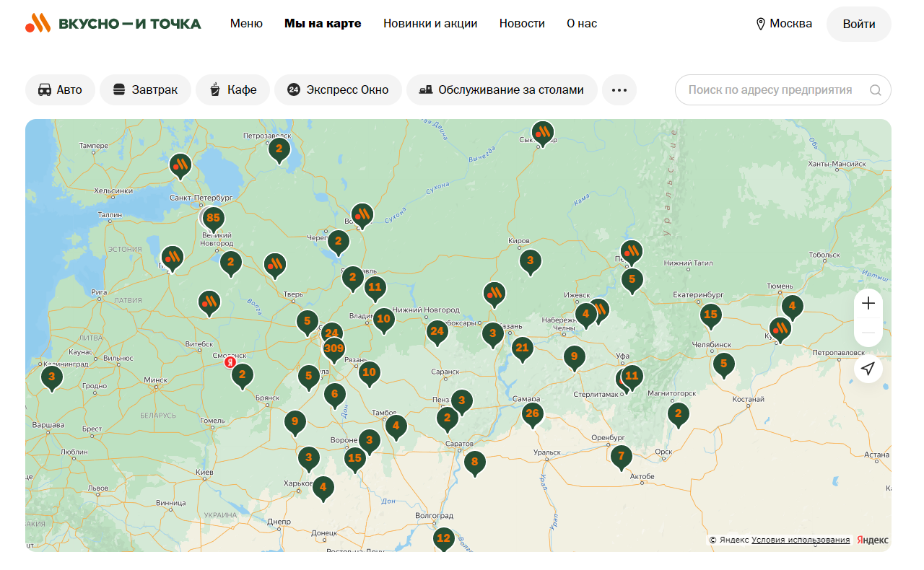Click cluster marker 2 near Magnitogorsk
Screen dimensions: 924x570
678,415
